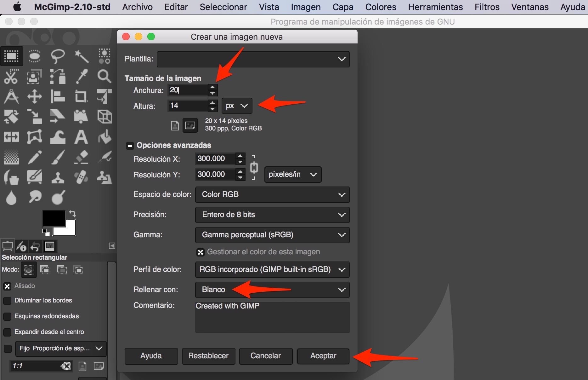Open the Plantilla template dropdown

(x=253, y=59)
